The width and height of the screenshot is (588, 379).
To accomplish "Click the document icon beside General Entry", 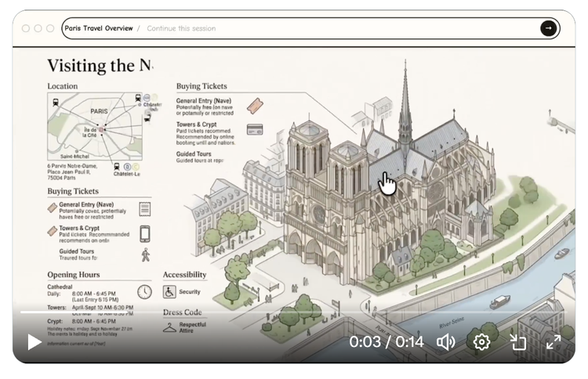I will tap(145, 209).
